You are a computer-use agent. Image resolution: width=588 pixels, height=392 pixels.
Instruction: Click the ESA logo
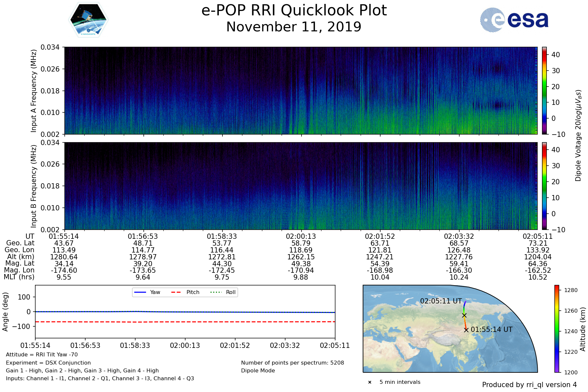click(x=514, y=20)
